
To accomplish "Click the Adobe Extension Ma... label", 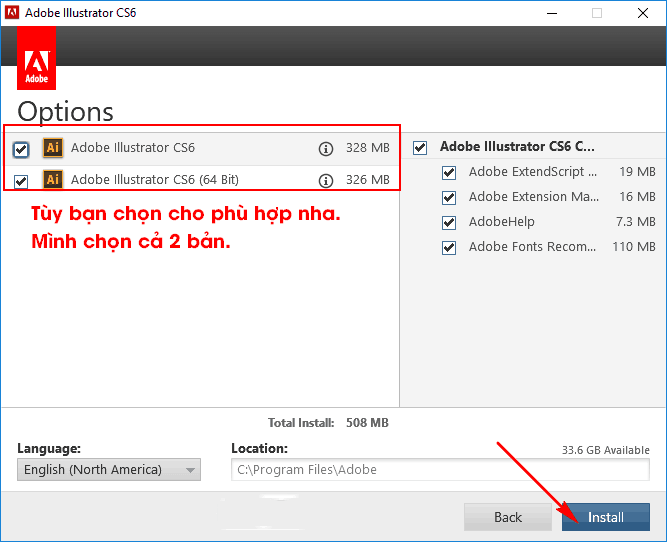I will pyautogui.click(x=534, y=197).
